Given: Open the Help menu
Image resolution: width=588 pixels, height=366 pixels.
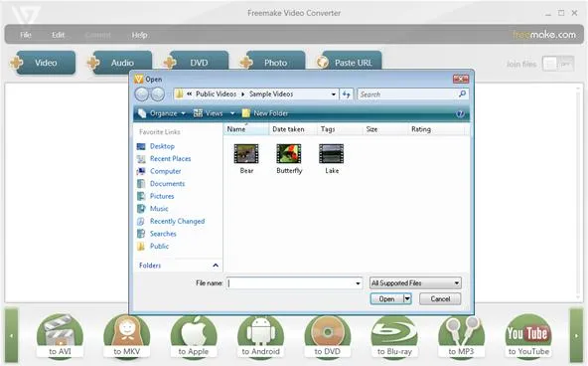Looking at the screenshot, I should click(139, 35).
